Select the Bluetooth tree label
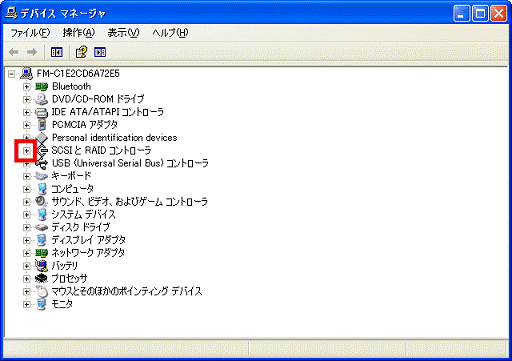This screenshot has height=361, width=512. coord(71,87)
